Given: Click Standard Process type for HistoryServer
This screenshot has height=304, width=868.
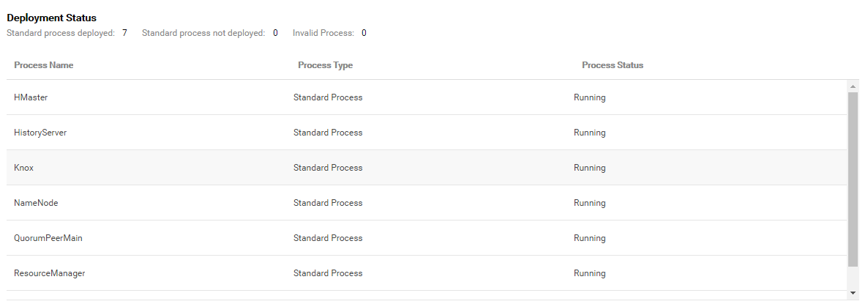Looking at the screenshot, I should pyautogui.click(x=328, y=133).
